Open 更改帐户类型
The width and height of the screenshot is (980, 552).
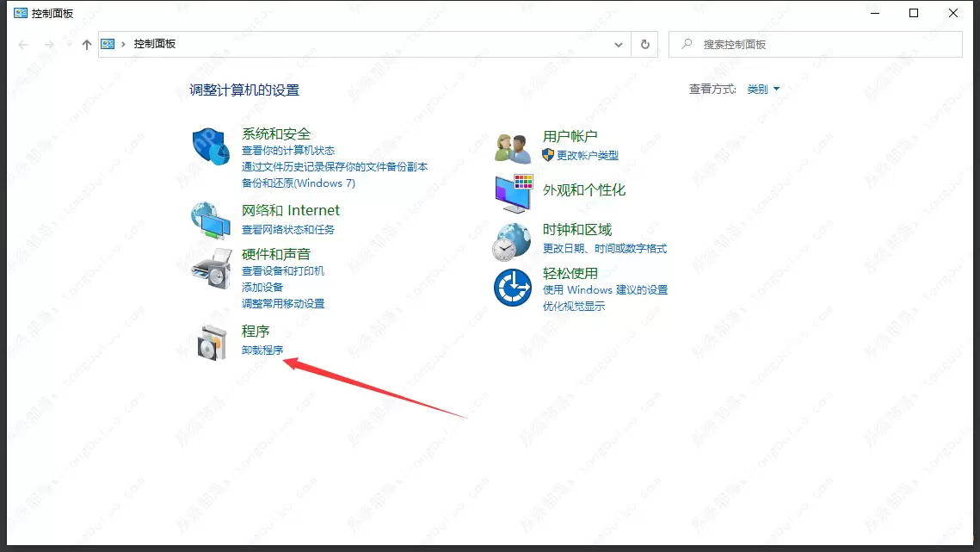pos(587,155)
